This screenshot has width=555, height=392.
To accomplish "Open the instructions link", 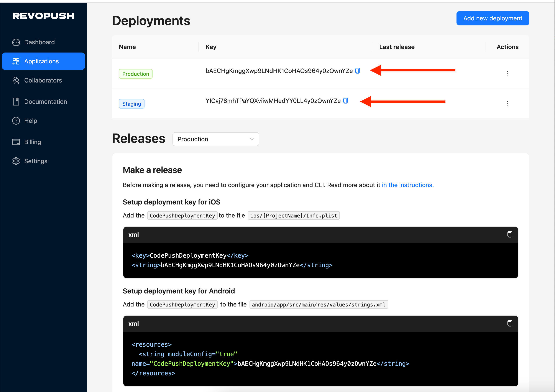I will pyautogui.click(x=407, y=185).
